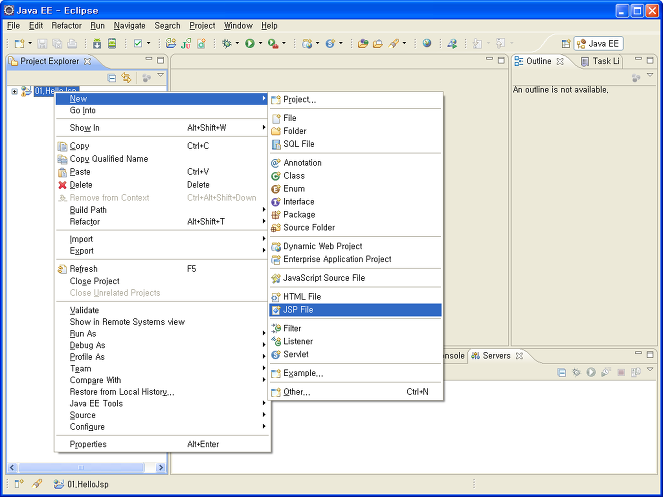Viewport: 663px width, 497px height.
Task: Choose Enterprise Application Project entry
Action: pos(356,259)
